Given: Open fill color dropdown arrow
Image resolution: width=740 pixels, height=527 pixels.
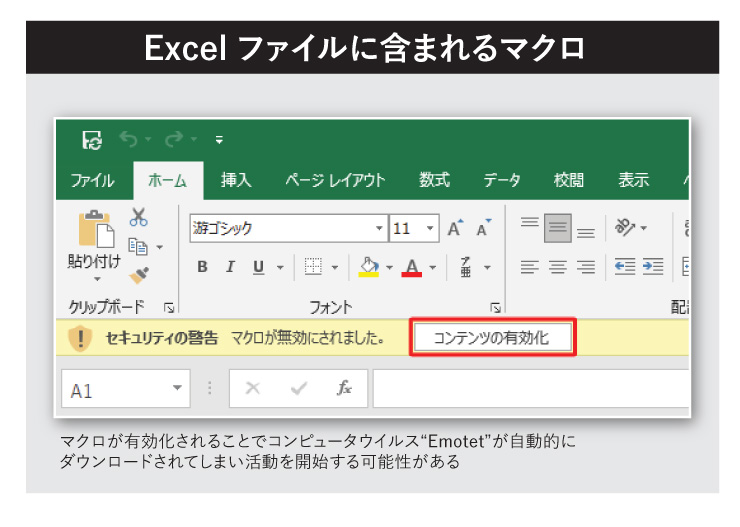Looking at the screenshot, I should point(389,268).
